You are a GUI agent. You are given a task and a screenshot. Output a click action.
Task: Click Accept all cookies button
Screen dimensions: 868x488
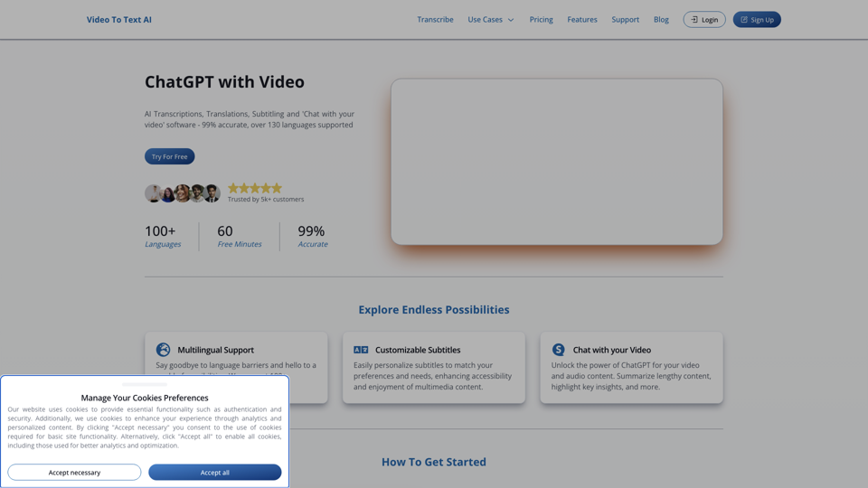(x=215, y=473)
